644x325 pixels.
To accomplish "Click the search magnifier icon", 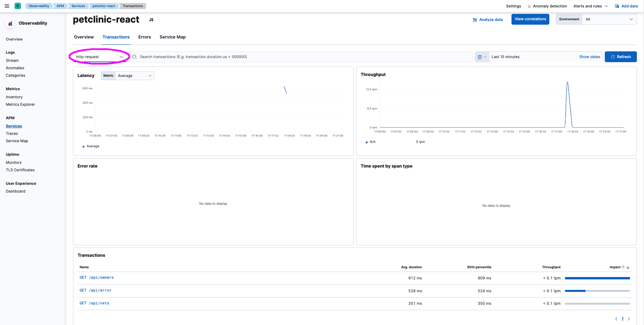I will (135, 57).
